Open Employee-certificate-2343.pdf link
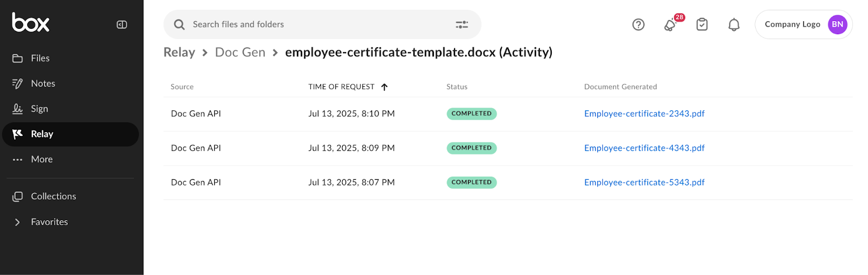 [644, 114]
